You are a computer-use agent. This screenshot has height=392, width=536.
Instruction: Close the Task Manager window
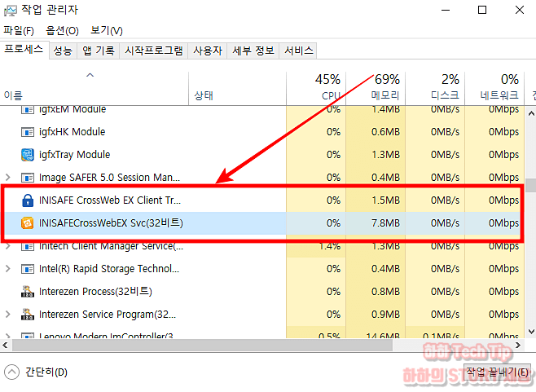pyautogui.click(x=520, y=11)
